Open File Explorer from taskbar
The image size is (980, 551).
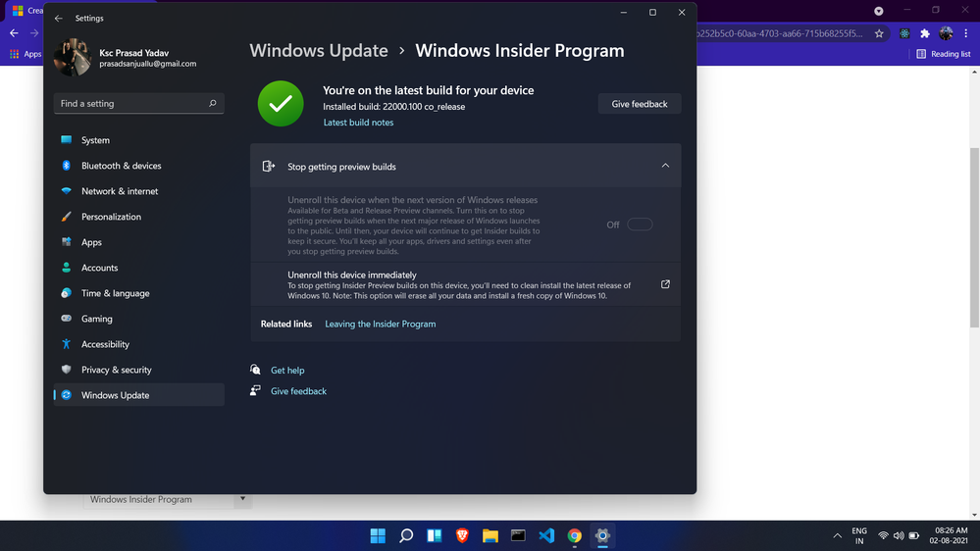click(x=490, y=536)
